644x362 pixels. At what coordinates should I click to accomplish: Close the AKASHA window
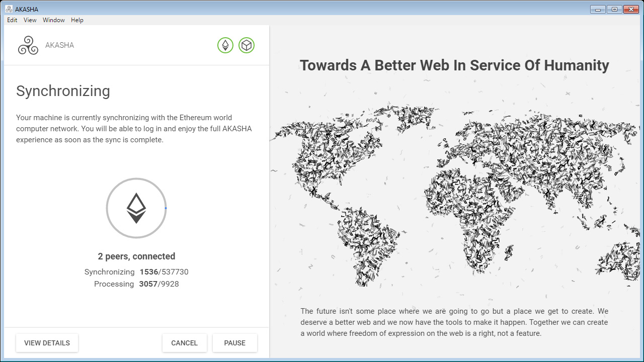tap(630, 9)
